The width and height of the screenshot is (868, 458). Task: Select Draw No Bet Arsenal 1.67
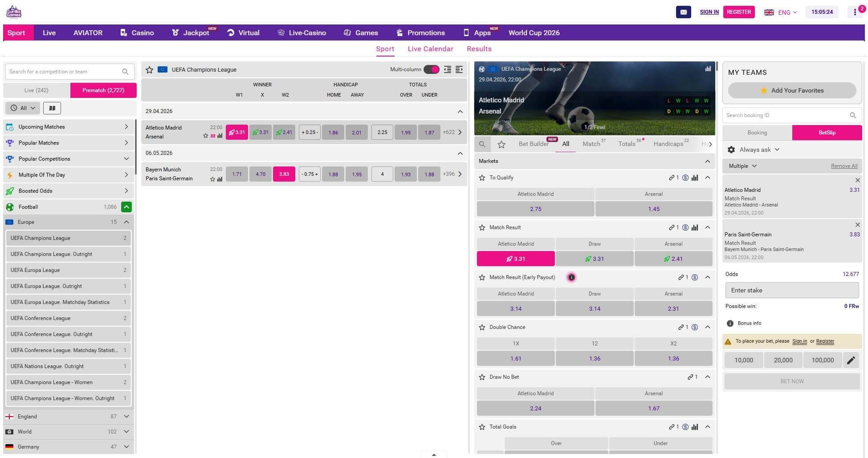point(654,408)
